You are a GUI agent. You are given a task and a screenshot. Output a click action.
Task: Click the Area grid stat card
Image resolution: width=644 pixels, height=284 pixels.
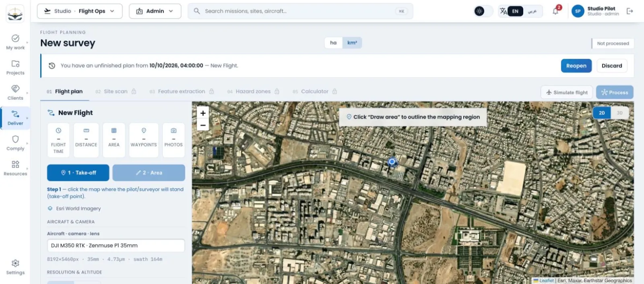[x=114, y=140]
